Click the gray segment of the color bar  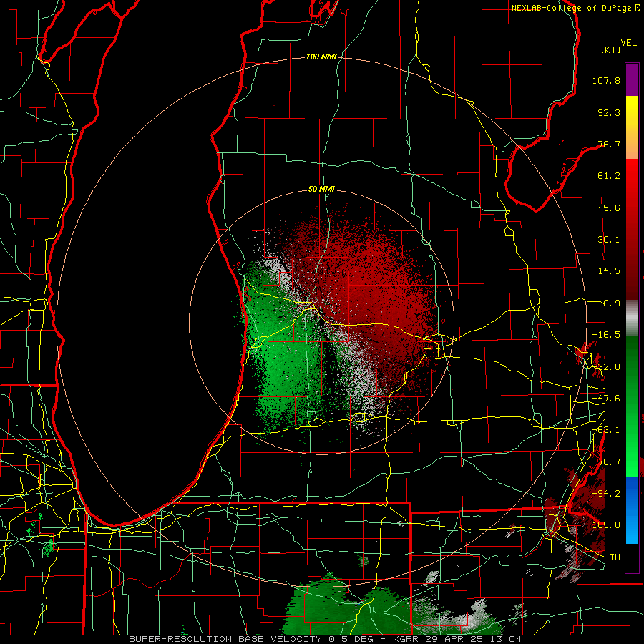pyautogui.click(x=632, y=318)
